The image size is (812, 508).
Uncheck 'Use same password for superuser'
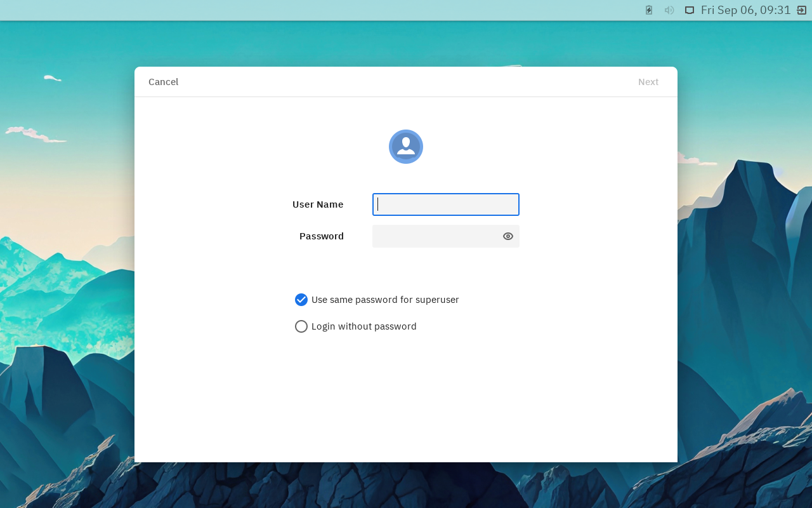(x=301, y=300)
